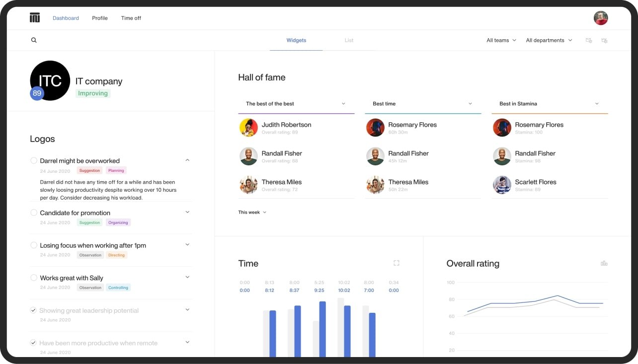Image resolution: width=638 pixels, height=364 pixels.
Task: Click the rightmost settings icon in the filter bar
Action: click(x=604, y=41)
